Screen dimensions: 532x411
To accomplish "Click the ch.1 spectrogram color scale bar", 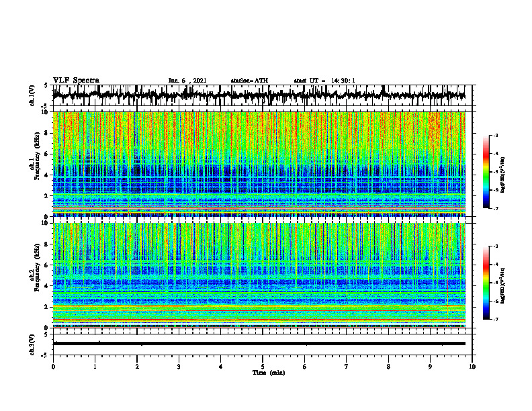I will [486, 172].
